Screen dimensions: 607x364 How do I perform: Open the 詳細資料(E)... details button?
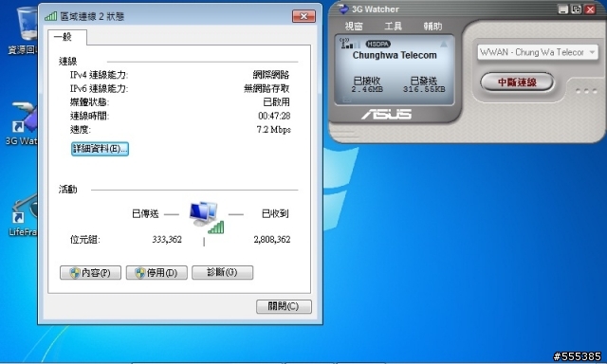(x=100, y=149)
